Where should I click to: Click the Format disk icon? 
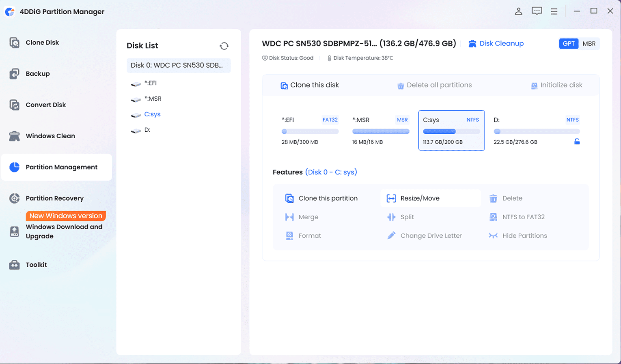(x=289, y=236)
